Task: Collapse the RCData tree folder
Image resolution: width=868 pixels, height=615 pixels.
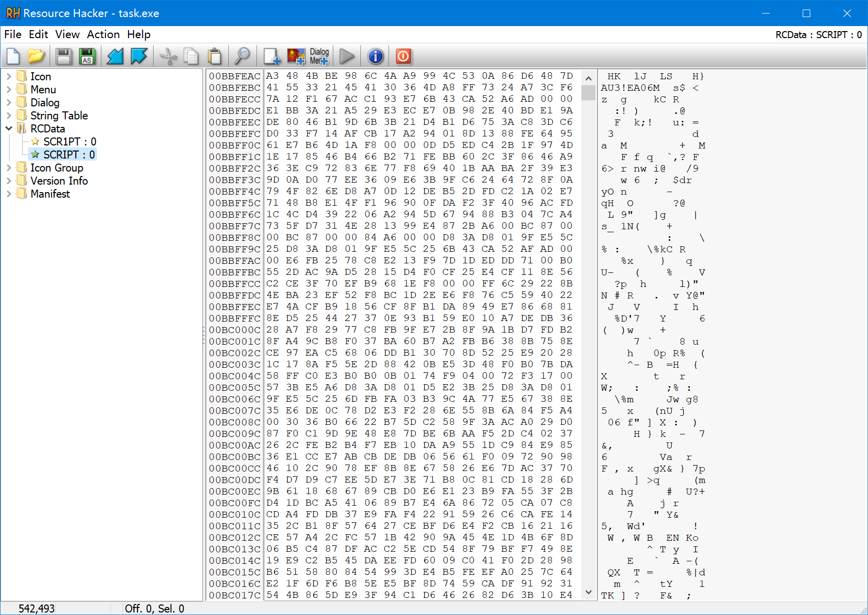Action: click(9, 128)
